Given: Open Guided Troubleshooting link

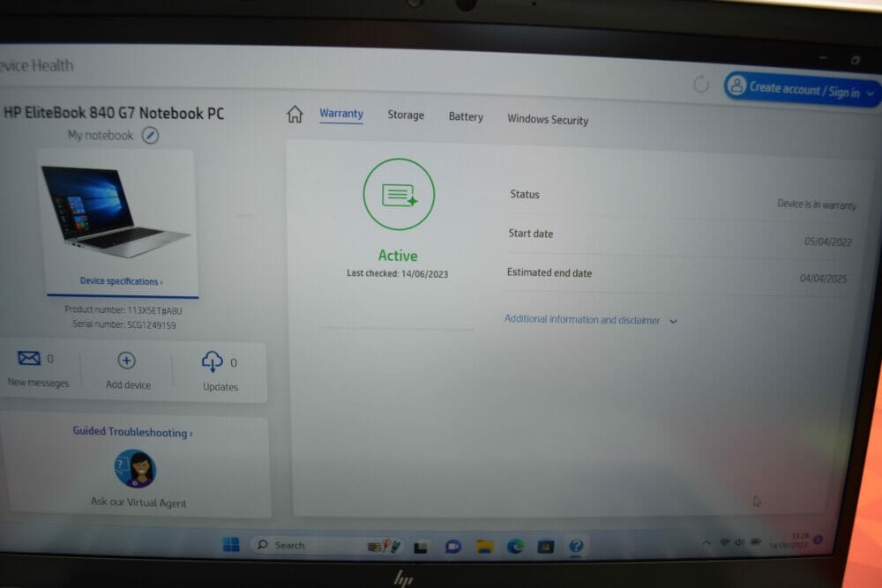Looking at the screenshot, I should (132, 432).
